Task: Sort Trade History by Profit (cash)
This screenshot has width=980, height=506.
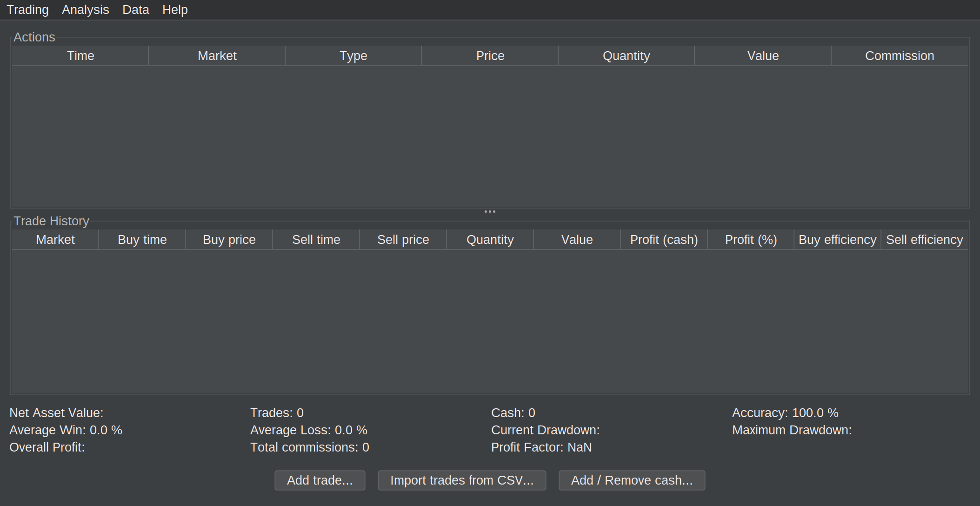Action: click(664, 240)
